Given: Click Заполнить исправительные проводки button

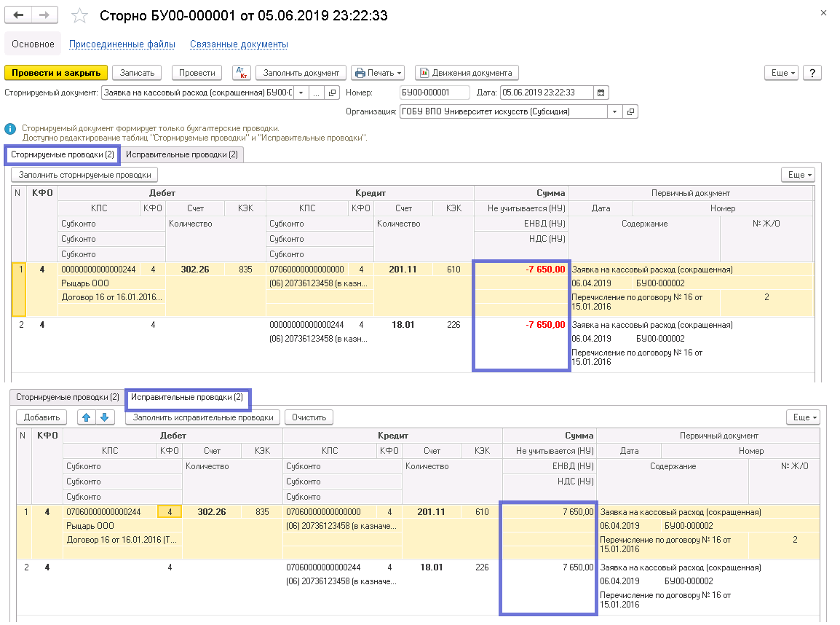Looking at the screenshot, I should point(202,417).
